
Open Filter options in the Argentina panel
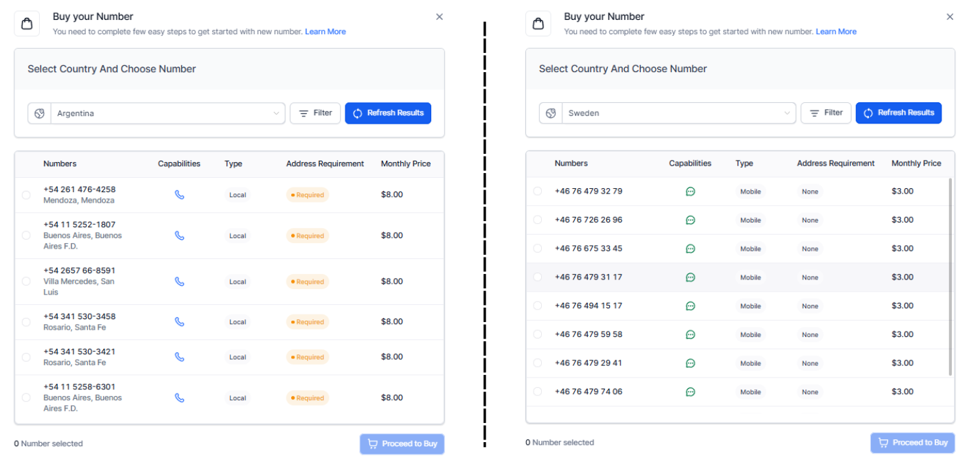315,113
